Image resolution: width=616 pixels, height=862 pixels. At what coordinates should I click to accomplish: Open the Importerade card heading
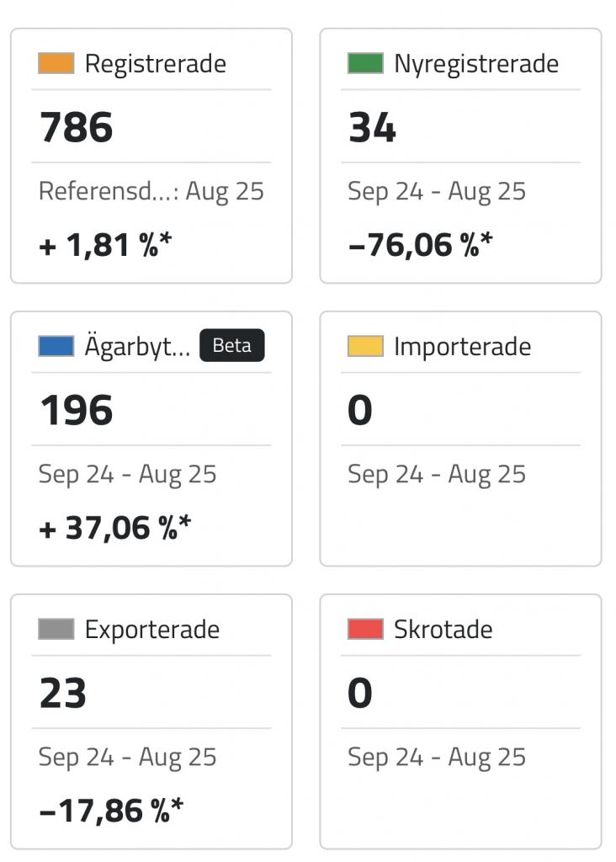[463, 348]
